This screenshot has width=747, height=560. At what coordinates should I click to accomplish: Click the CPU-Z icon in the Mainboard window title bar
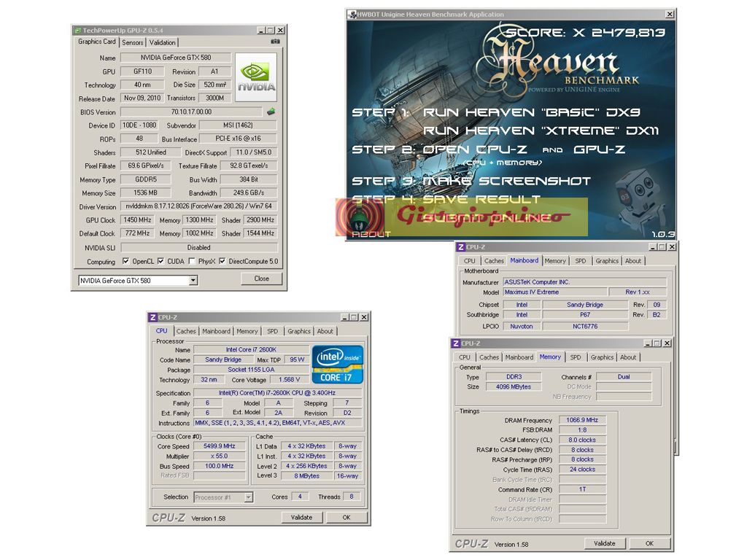pyautogui.click(x=461, y=247)
